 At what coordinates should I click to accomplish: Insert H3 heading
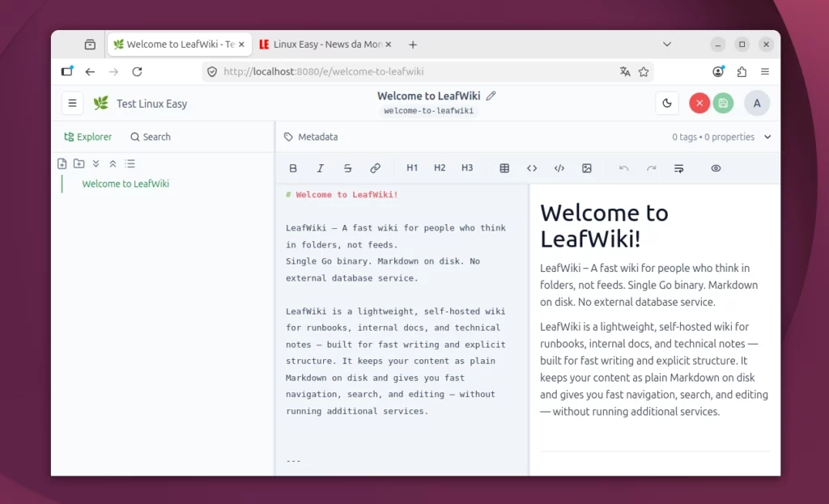(467, 168)
